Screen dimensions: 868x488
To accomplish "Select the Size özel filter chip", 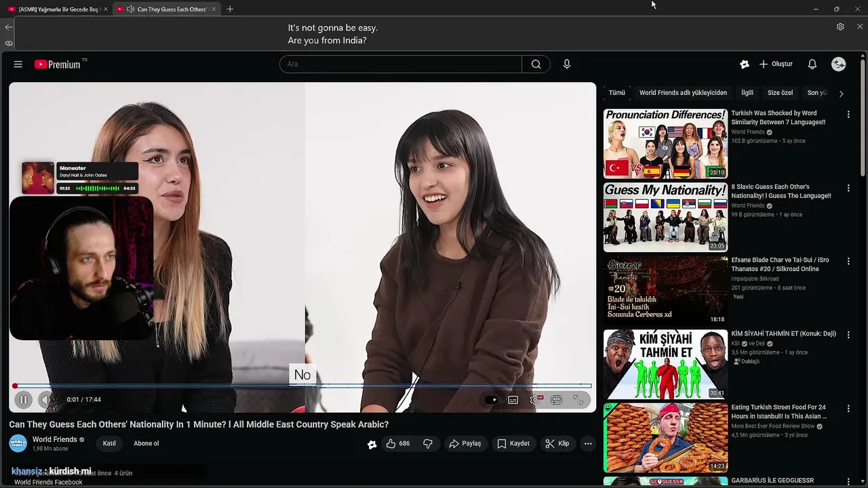I will click(780, 93).
